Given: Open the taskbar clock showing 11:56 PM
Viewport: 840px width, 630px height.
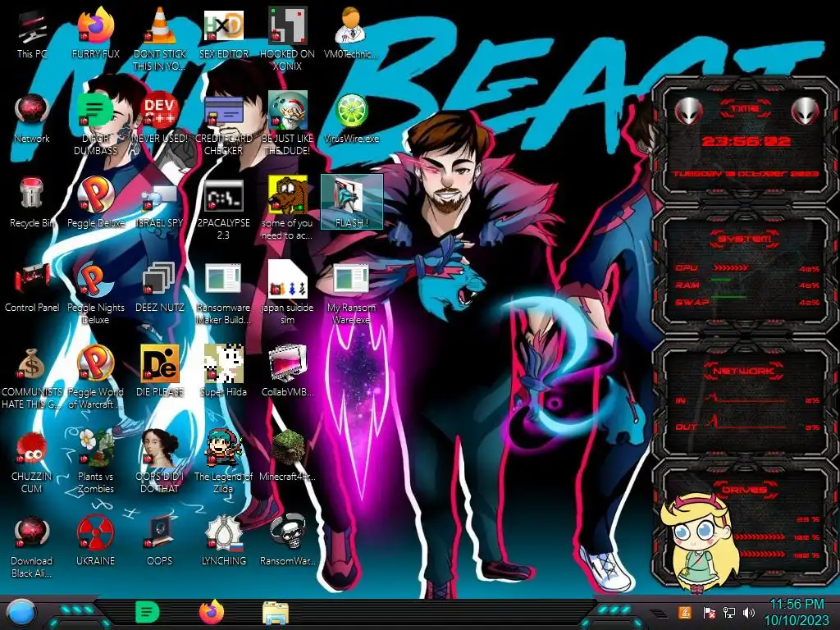Looking at the screenshot, I should pyautogui.click(x=797, y=613).
